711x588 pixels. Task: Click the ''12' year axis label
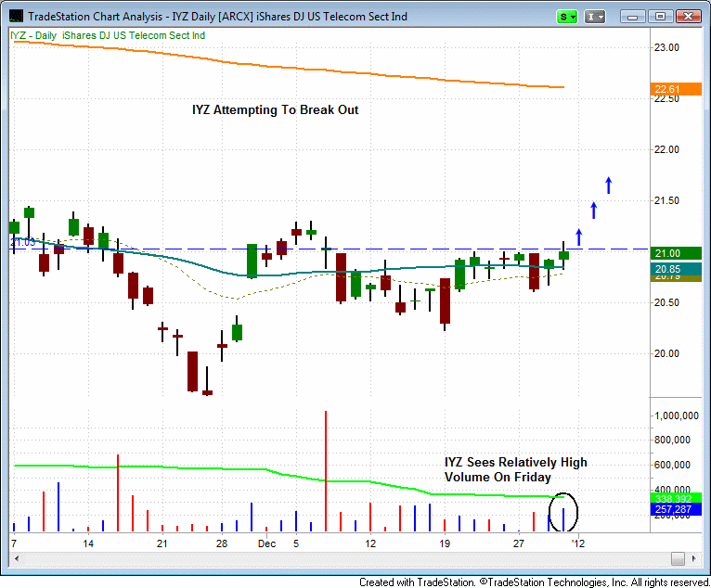pyautogui.click(x=578, y=543)
